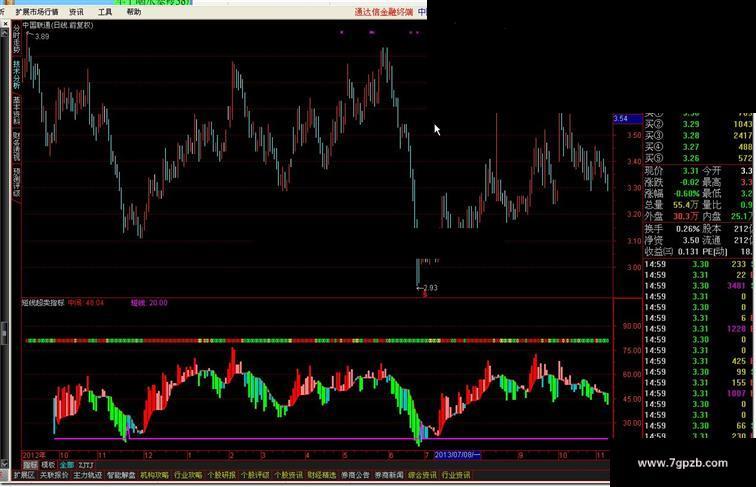Image resolution: width=756 pixels, height=487 pixels.
Task: Click the 买⑤ 3.26 bid row
Action: (699, 158)
